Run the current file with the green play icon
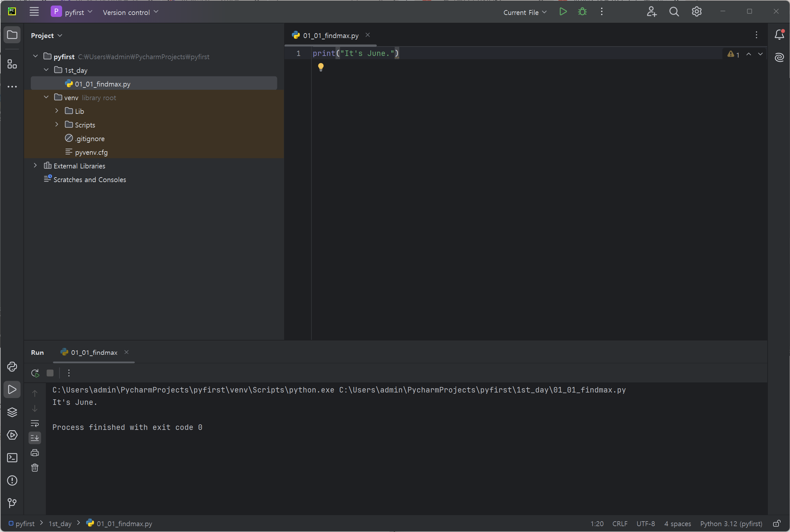Screen dimensions: 790x532 pos(563,12)
